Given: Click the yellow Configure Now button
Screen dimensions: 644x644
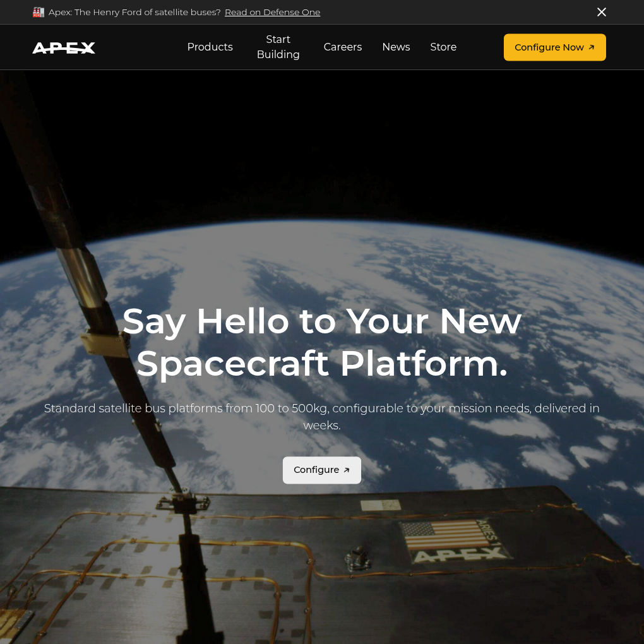Looking at the screenshot, I should [554, 47].
